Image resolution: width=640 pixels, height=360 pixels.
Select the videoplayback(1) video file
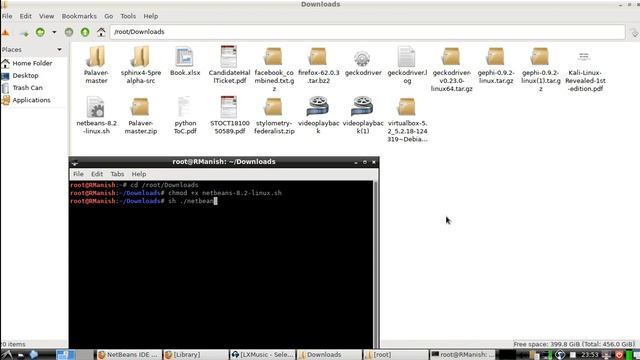pos(363,116)
